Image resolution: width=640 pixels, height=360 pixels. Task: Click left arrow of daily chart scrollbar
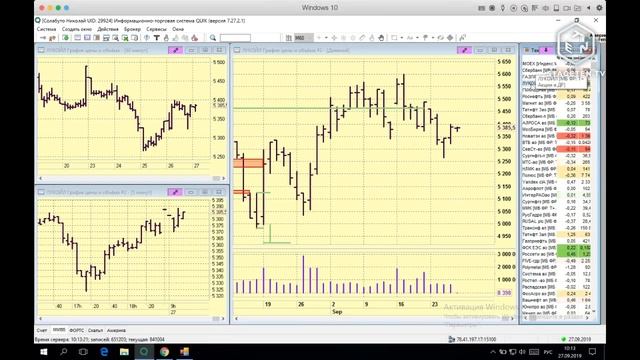236,318
